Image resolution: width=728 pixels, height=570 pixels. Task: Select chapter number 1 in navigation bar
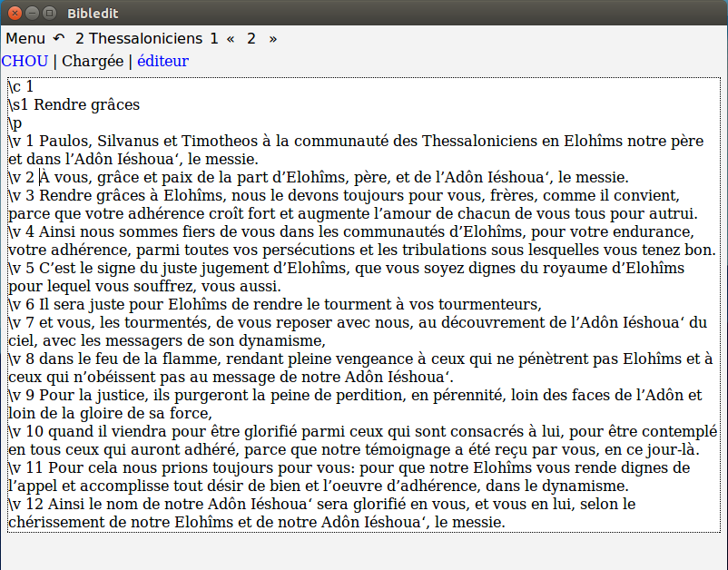pos(213,38)
